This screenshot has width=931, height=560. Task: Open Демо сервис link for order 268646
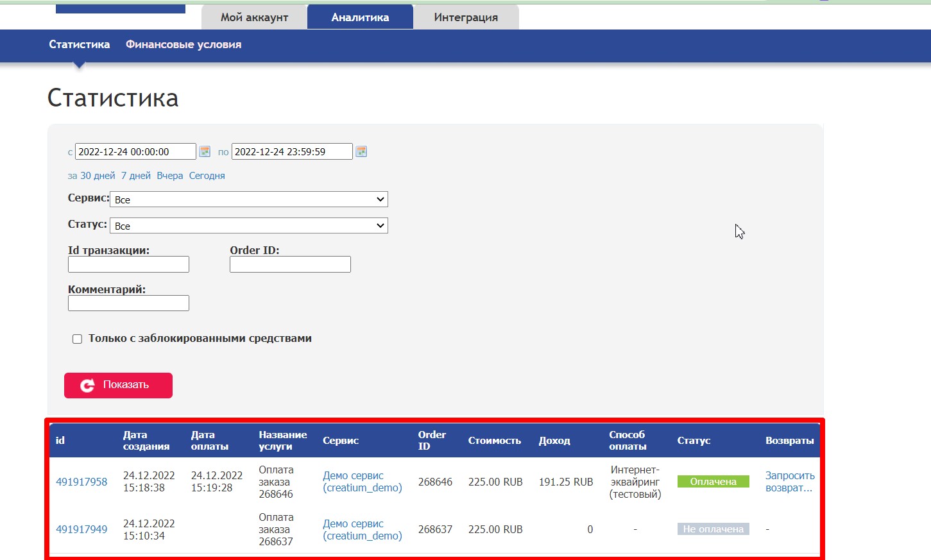[x=363, y=482]
